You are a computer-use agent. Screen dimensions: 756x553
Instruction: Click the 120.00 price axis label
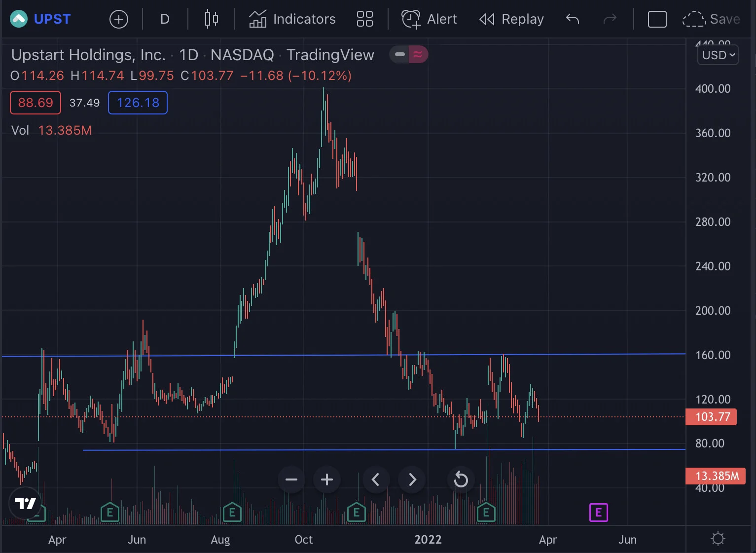tap(713, 400)
